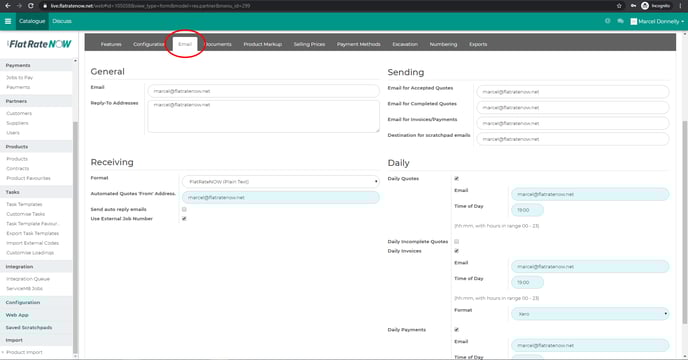Click Email for Completed Quotes field
The image size is (688, 360).
pos(573,108)
